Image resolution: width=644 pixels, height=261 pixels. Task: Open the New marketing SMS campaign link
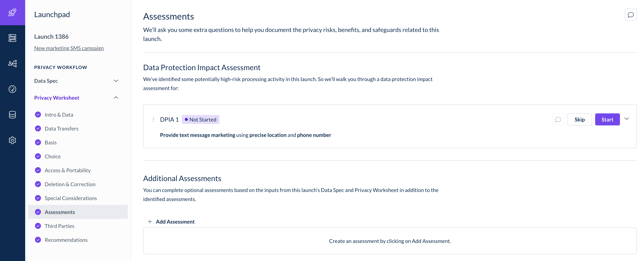point(69,48)
